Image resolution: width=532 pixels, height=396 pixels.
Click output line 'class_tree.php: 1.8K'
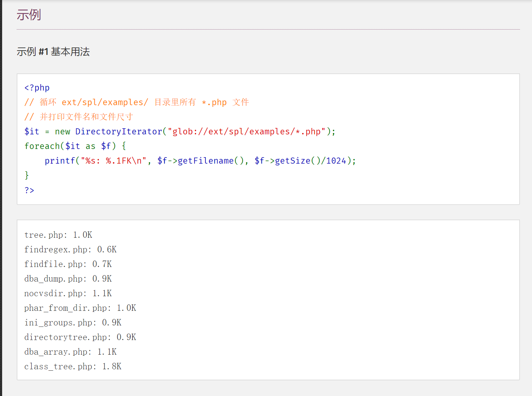73,366
